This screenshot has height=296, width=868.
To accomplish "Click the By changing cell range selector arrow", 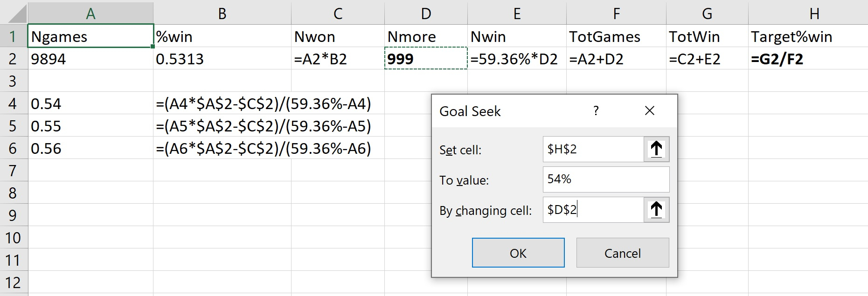I will (656, 210).
